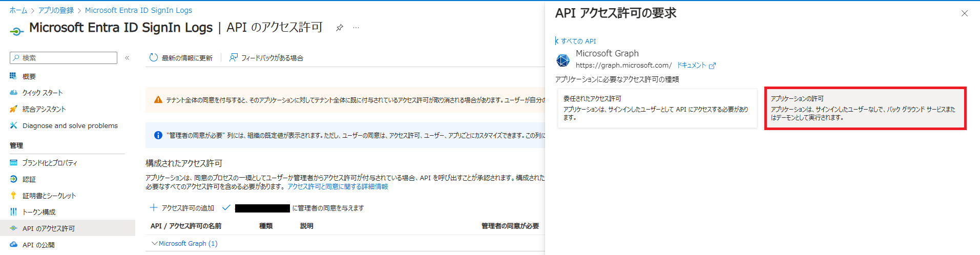Open クイック スタート in the sidebar

[x=43, y=93]
